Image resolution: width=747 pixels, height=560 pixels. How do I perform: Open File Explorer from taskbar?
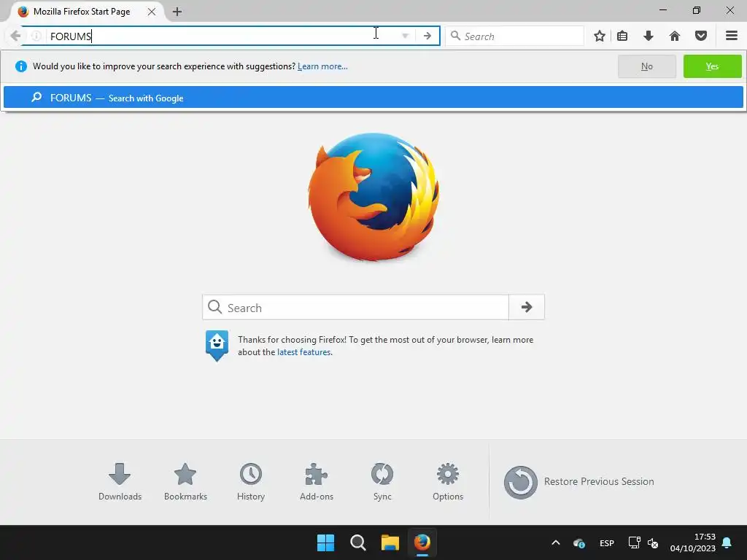point(390,542)
